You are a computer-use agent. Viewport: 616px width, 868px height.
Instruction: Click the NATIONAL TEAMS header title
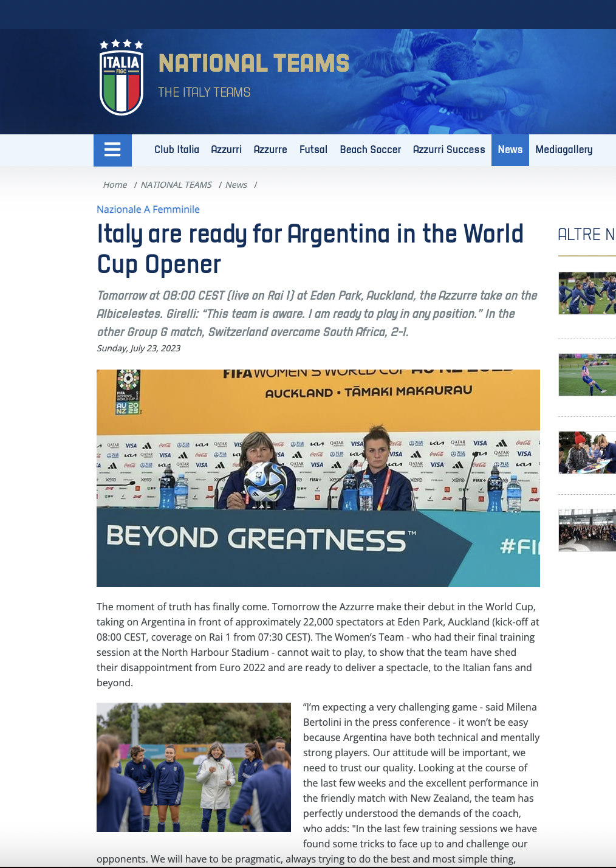pyautogui.click(x=253, y=64)
